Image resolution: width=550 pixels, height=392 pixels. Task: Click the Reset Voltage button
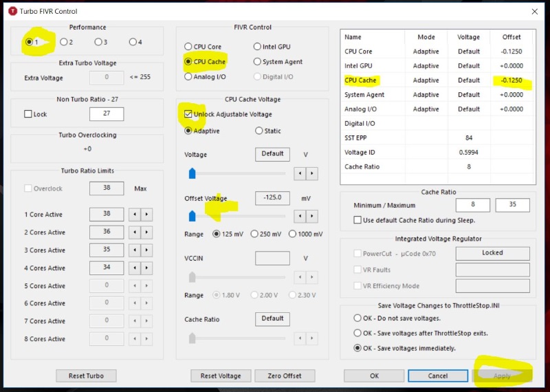pyautogui.click(x=221, y=376)
